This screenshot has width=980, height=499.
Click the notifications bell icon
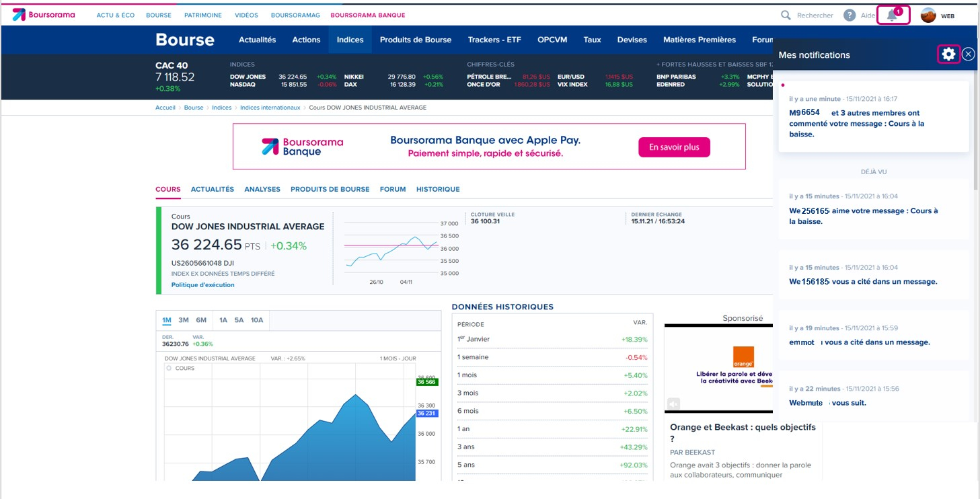click(893, 15)
